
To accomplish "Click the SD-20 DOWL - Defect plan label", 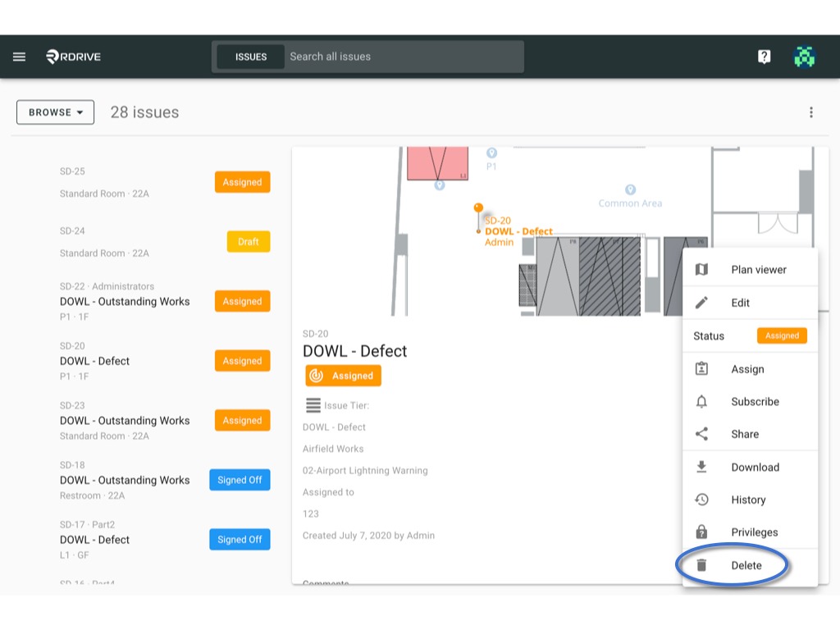I will 518,231.
